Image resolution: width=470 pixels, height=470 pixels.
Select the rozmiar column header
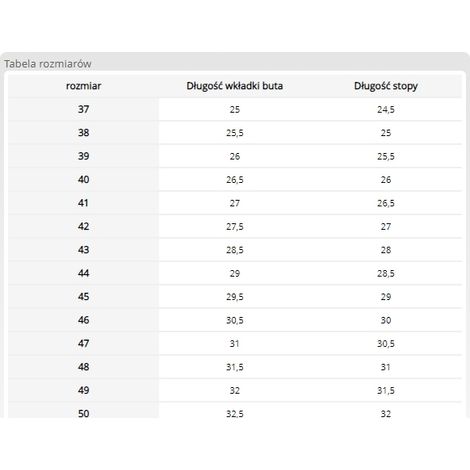point(83,86)
